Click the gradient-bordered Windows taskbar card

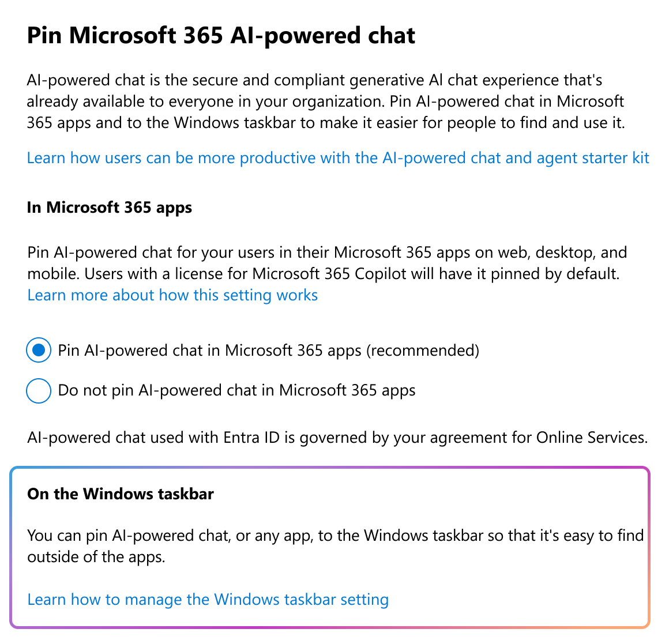tap(330, 548)
